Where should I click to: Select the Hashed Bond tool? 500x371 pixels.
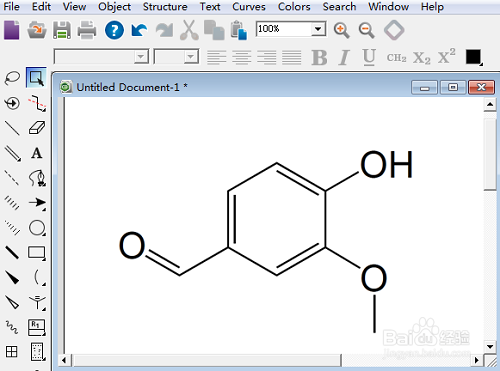12,203
